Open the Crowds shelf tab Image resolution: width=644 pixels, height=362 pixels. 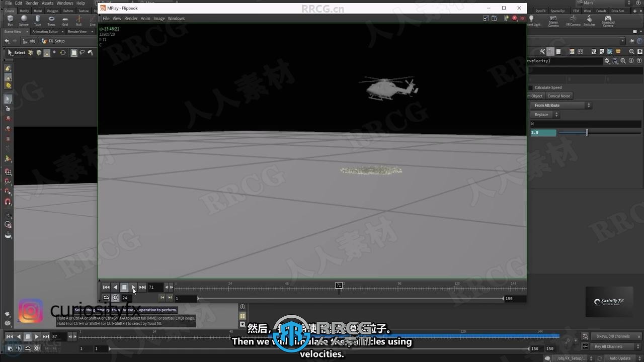click(x=601, y=11)
